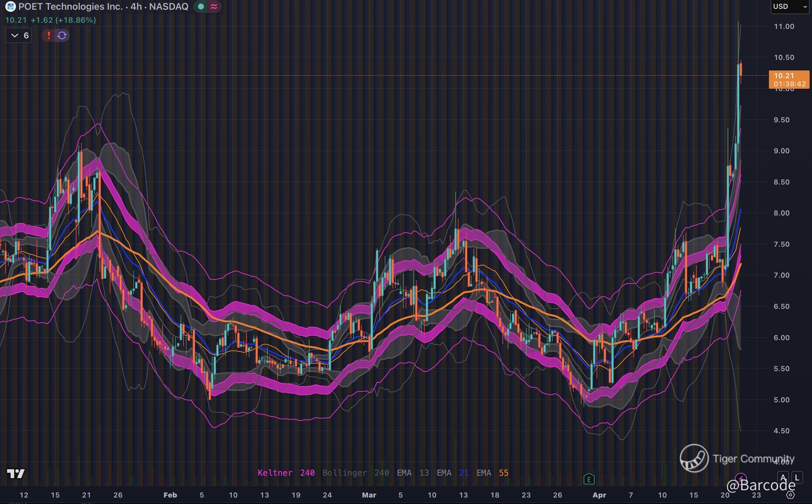Screen dimensions: 812x504
Task: Toggle auto scale A button
Action: tap(783, 478)
